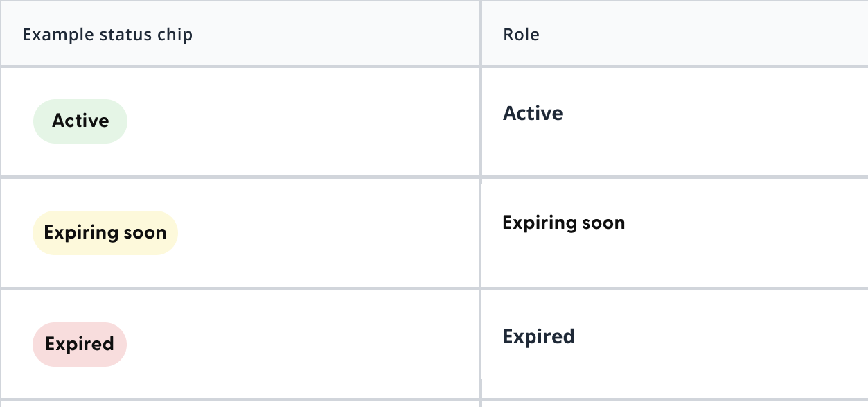Click the yellow Expiring soon chip
Image resolution: width=868 pixels, height=407 pixels.
point(105,233)
